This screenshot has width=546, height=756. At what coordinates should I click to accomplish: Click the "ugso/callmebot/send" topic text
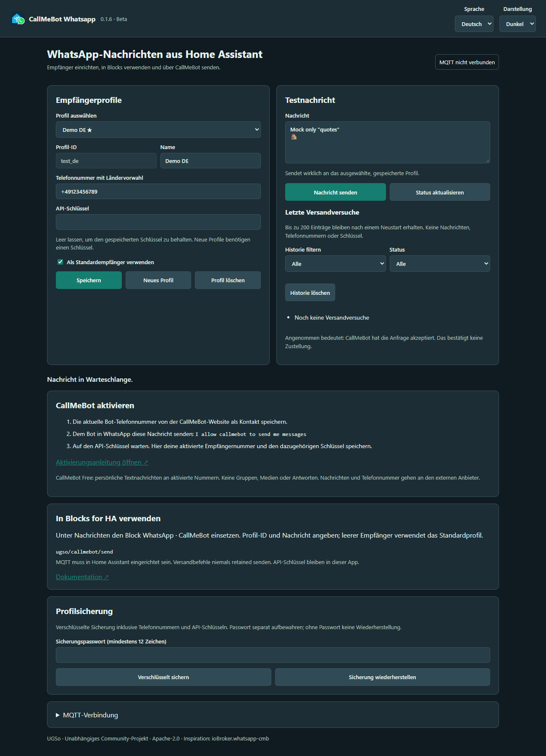(84, 552)
